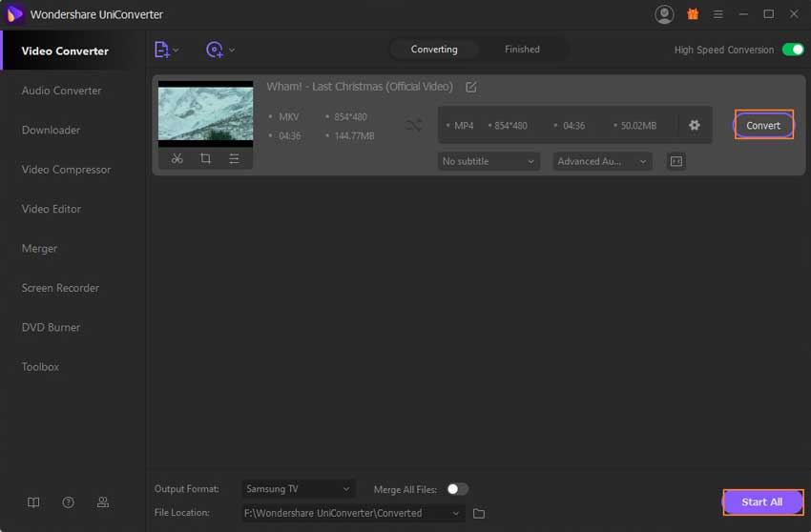This screenshot has width=811, height=532.
Task: Click the Add Files icon
Action: pos(161,50)
